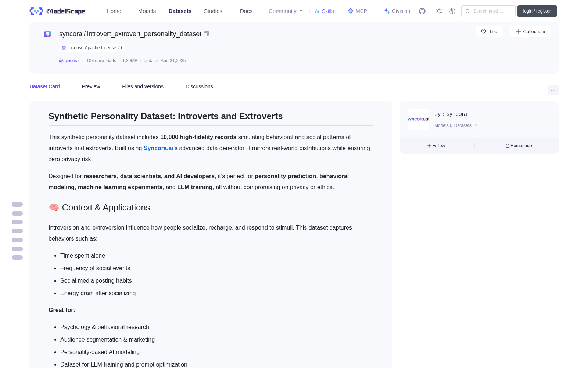Viewport: 588px width, 368px height.
Task: Click the 'Energy drain after socializing' list item
Action: pyautogui.click(x=98, y=293)
